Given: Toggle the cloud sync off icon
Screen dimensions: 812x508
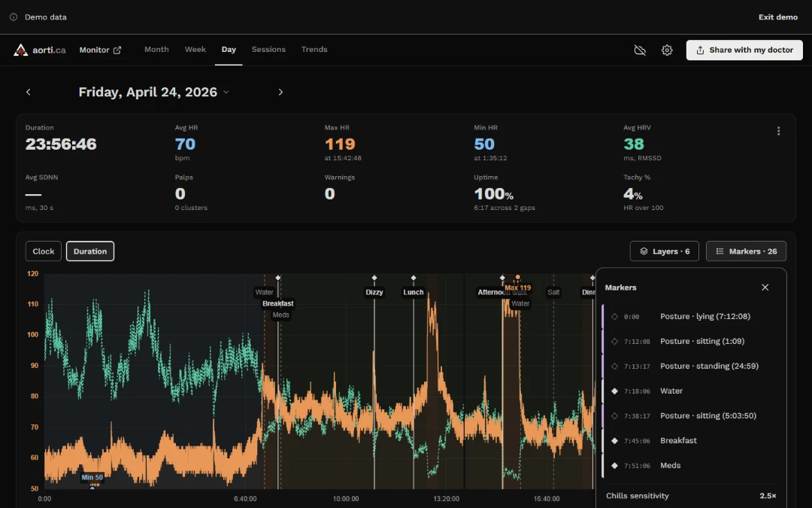Looking at the screenshot, I should pos(640,50).
